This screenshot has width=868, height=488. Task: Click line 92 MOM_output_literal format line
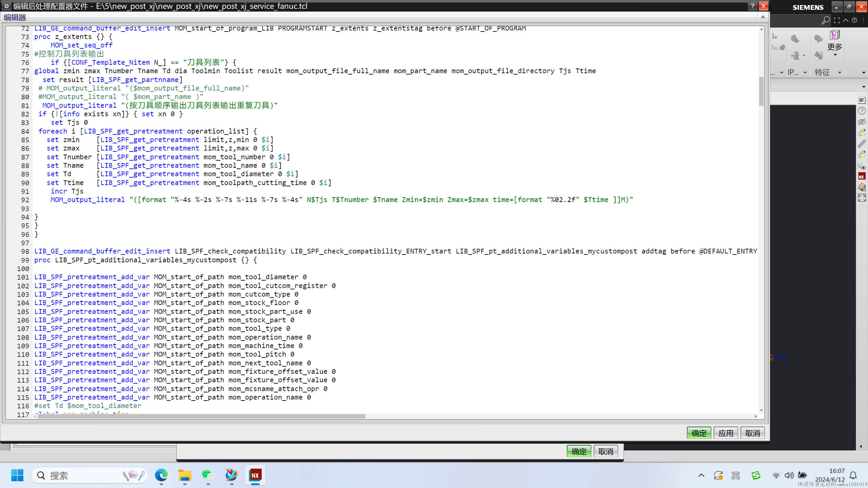(x=342, y=200)
